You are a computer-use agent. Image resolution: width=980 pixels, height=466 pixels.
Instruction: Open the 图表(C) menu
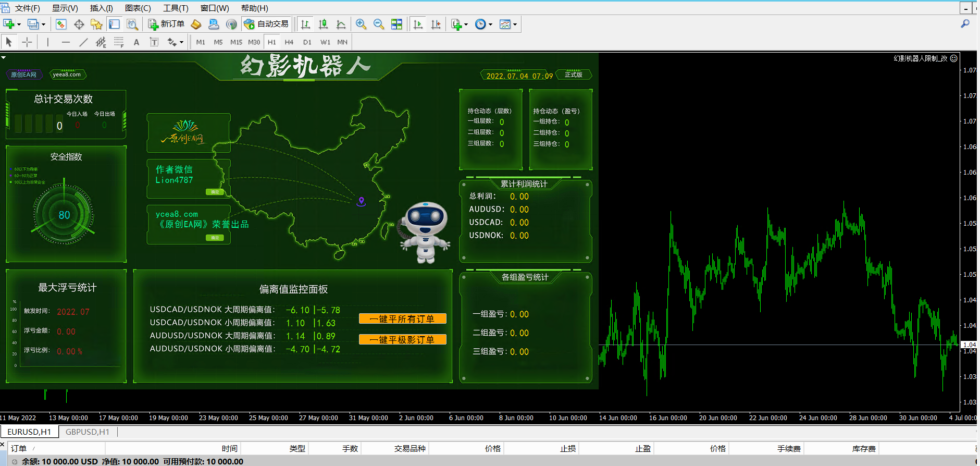(x=138, y=8)
